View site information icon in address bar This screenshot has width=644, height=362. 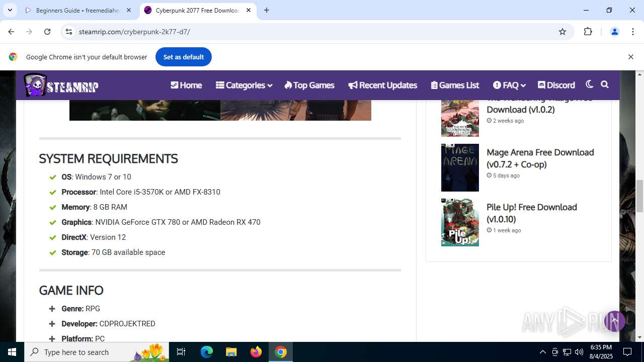[x=69, y=32]
